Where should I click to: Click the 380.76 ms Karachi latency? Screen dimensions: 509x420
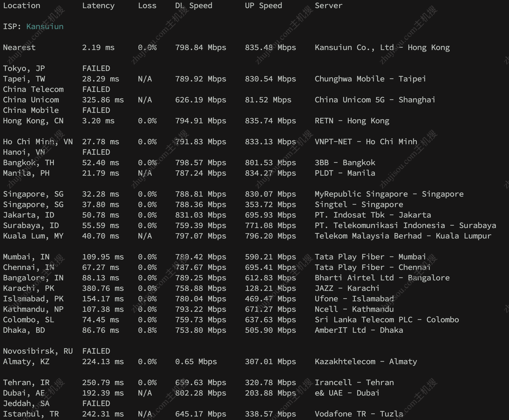(x=103, y=288)
